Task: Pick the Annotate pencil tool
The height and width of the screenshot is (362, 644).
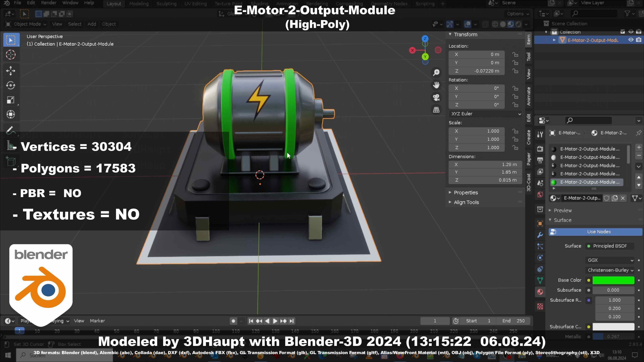Action: [x=11, y=130]
